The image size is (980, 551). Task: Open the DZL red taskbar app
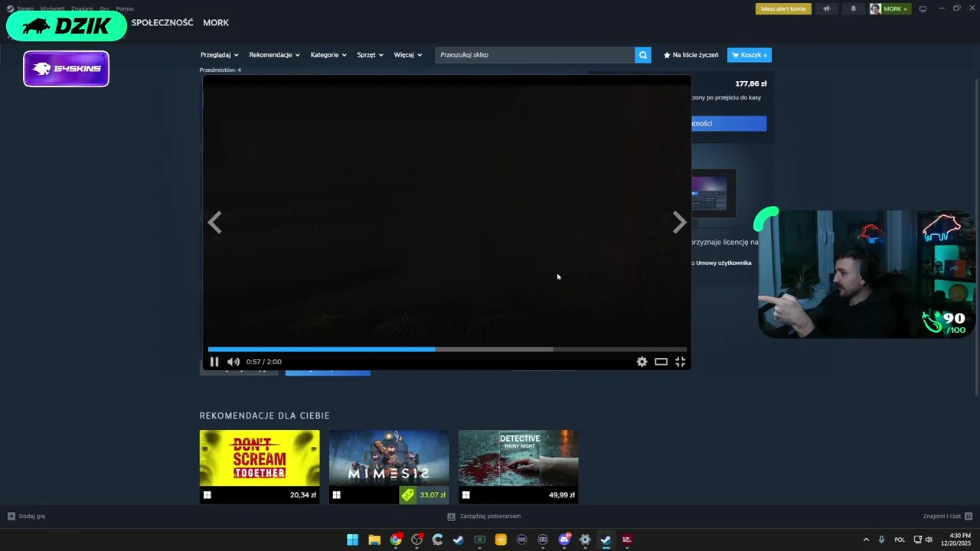(627, 540)
